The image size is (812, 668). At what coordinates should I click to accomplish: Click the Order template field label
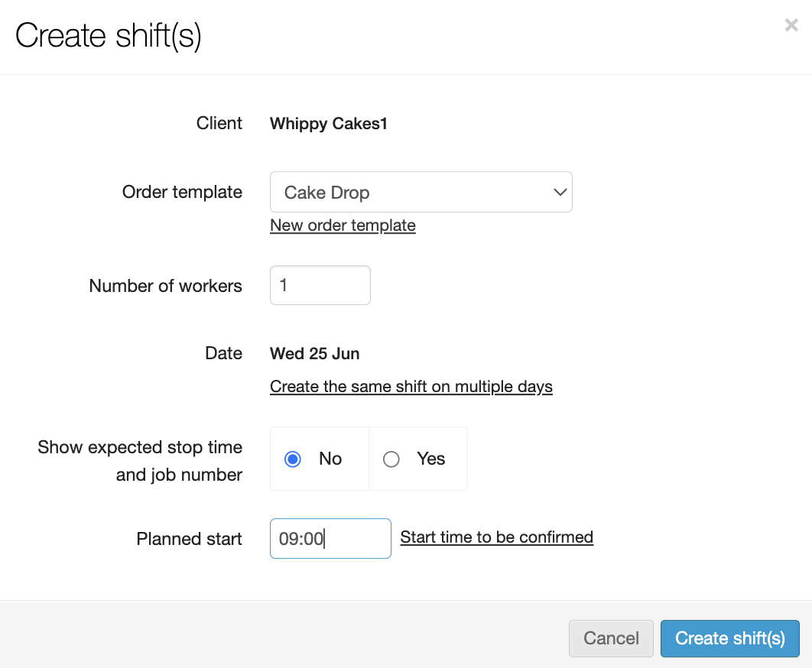click(182, 192)
